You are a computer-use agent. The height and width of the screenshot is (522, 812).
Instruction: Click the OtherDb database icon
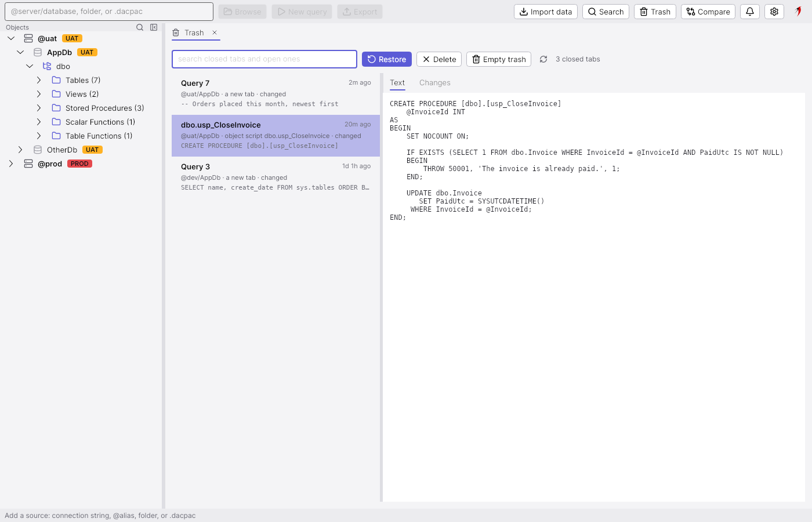click(x=38, y=150)
